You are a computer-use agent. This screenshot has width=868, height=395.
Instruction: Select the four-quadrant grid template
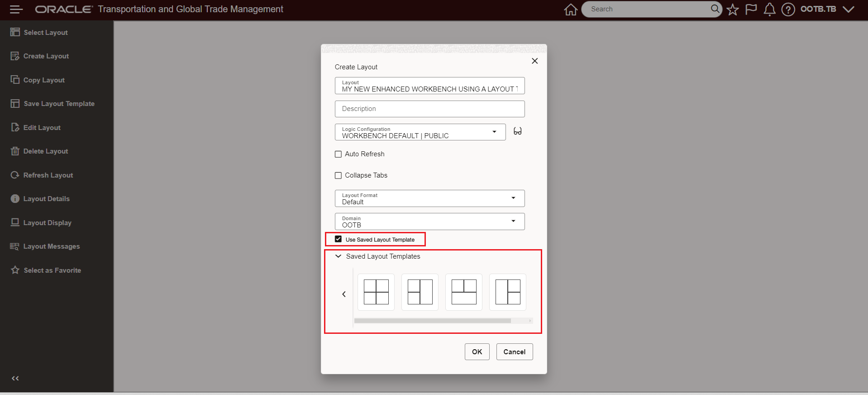(376, 292)
